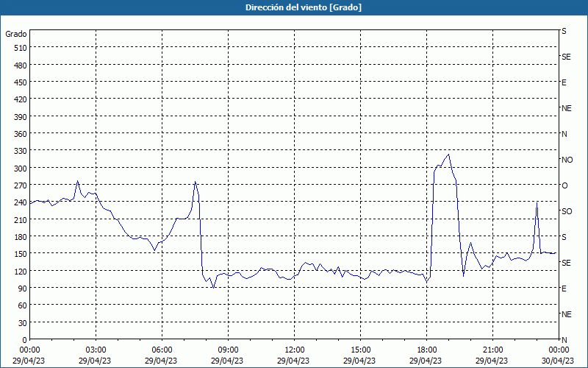The height and width of the screenshot is (368, 588).
Task: Click the 30/04/23 date label
Action: pyautogui.click(x=558, y=361)
